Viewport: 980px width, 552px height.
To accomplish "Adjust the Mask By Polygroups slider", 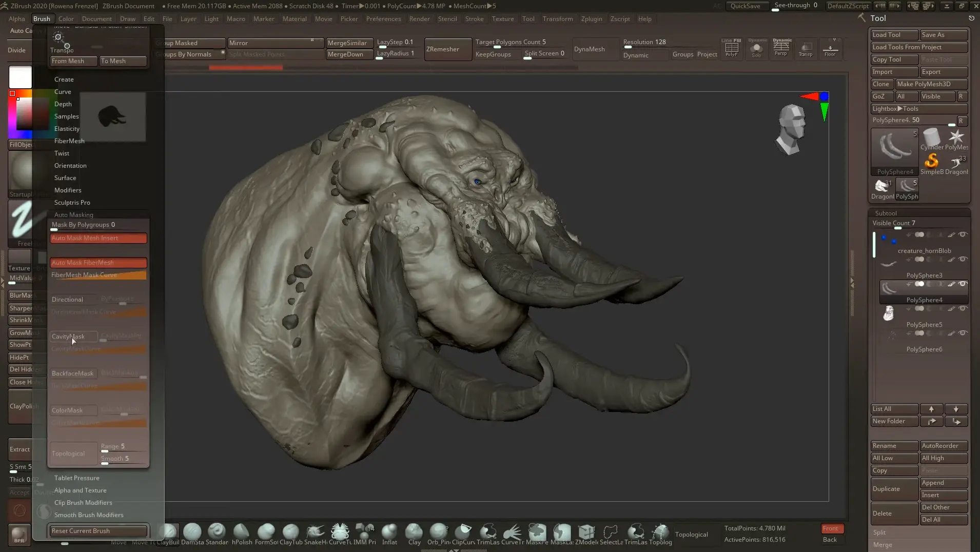I will (98, 225).
